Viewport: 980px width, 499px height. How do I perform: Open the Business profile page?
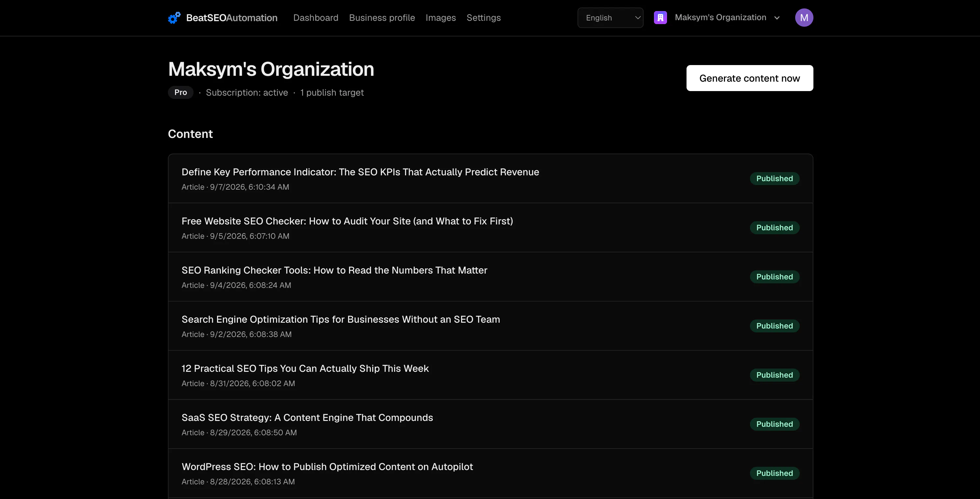382,18
